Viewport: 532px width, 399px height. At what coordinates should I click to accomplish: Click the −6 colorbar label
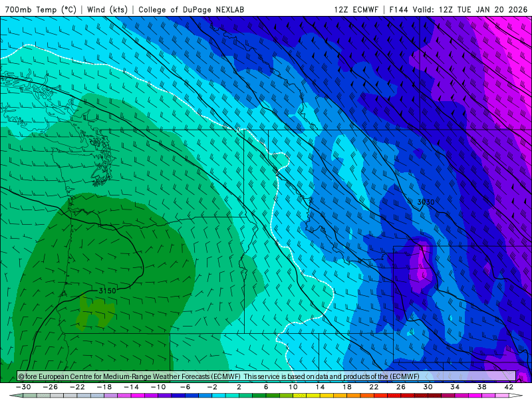(x=185, y=387)
